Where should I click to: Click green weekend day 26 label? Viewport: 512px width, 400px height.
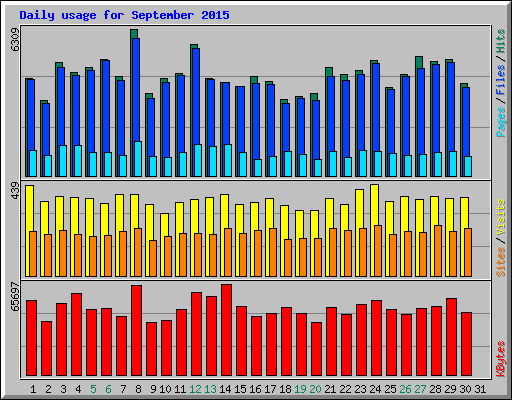pos(405,389)
